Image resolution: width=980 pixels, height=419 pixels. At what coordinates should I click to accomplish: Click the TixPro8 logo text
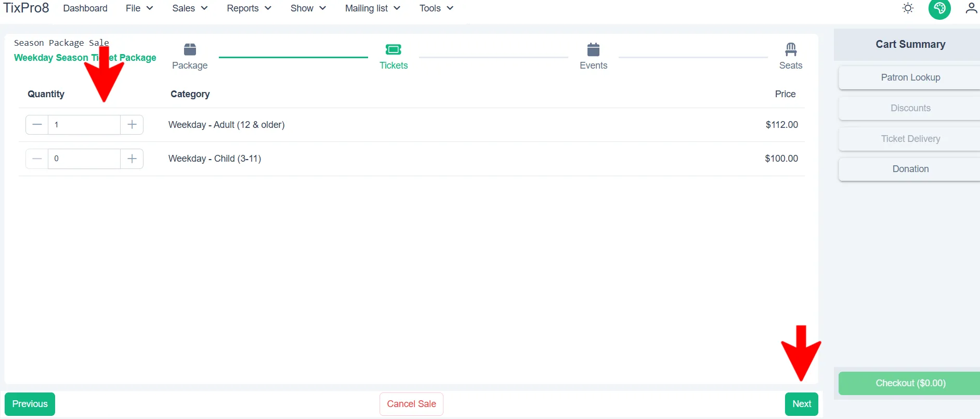tap(26, 8)
